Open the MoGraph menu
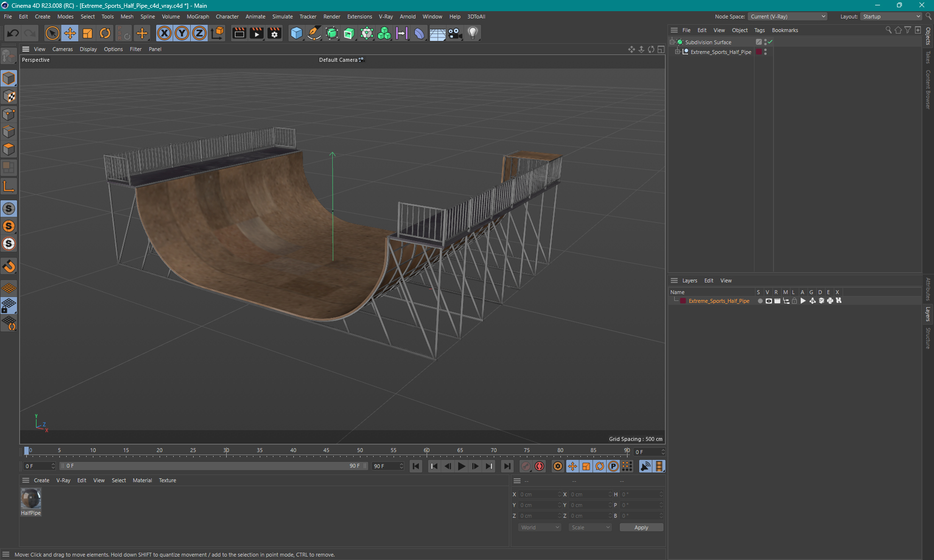This screenshot has width=934, height=560. coord(198,17)
